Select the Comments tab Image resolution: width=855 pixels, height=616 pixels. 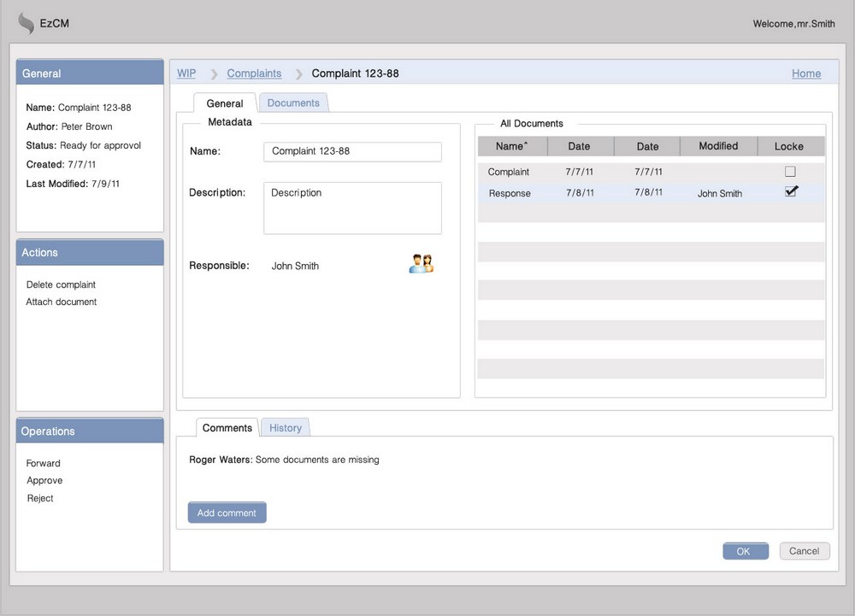(x=227, y=427)
